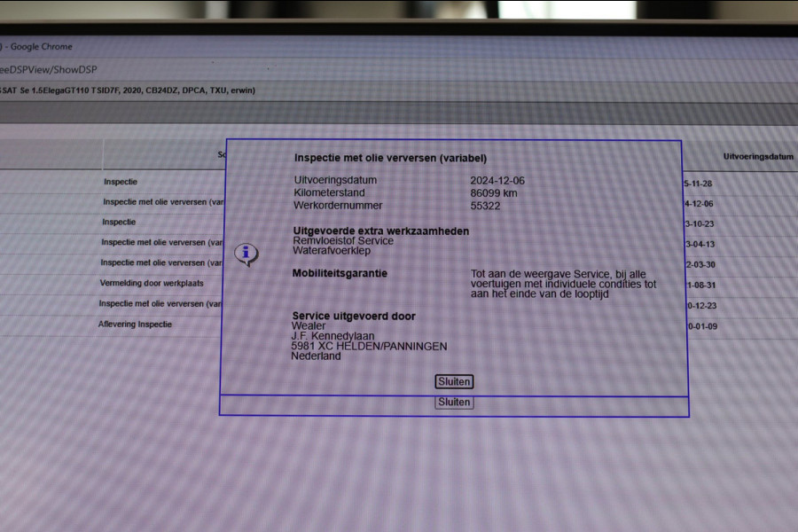The image size is (798, 532).
Task: Click the 'Uitgevoerde extra werkzaamheden' heading
Action: pyautogui.click(x=380, y=231)
